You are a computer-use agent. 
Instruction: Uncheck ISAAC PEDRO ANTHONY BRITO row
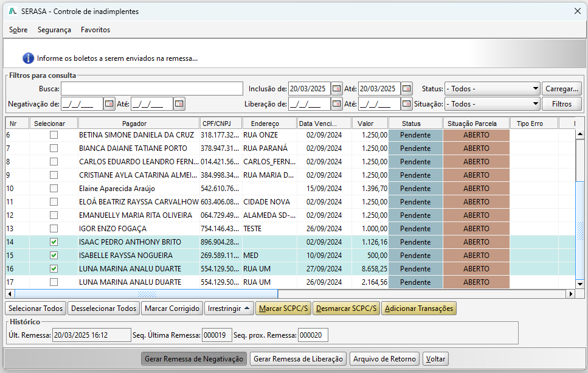(54, 242)
